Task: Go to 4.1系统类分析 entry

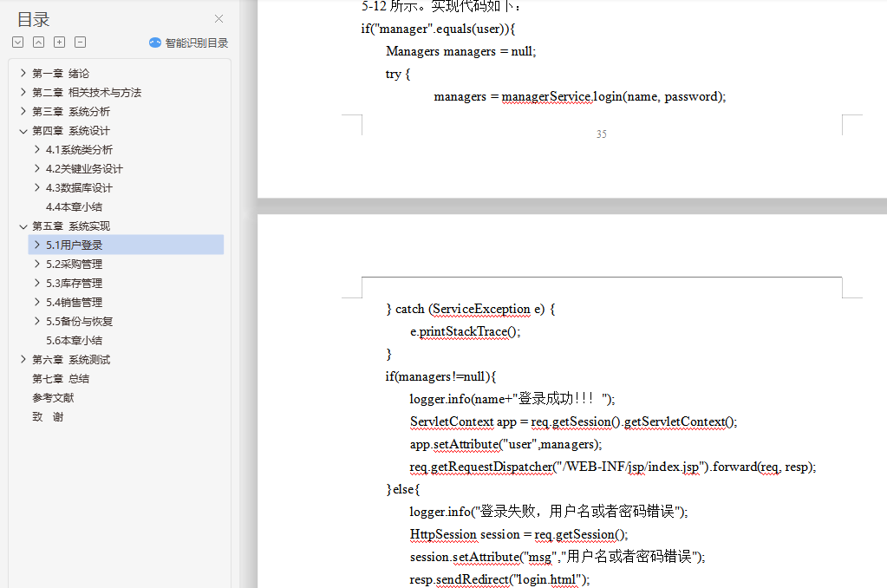Action: click(79, 150)
